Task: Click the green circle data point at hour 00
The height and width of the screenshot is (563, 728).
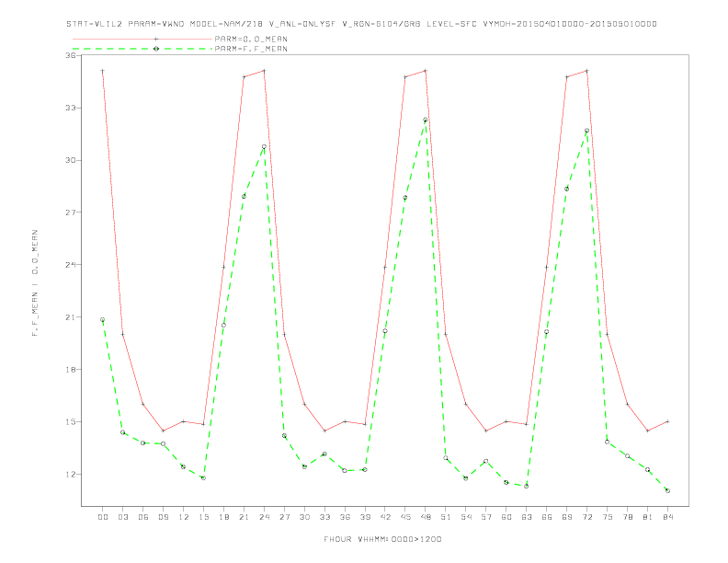Action: (103, 319)
